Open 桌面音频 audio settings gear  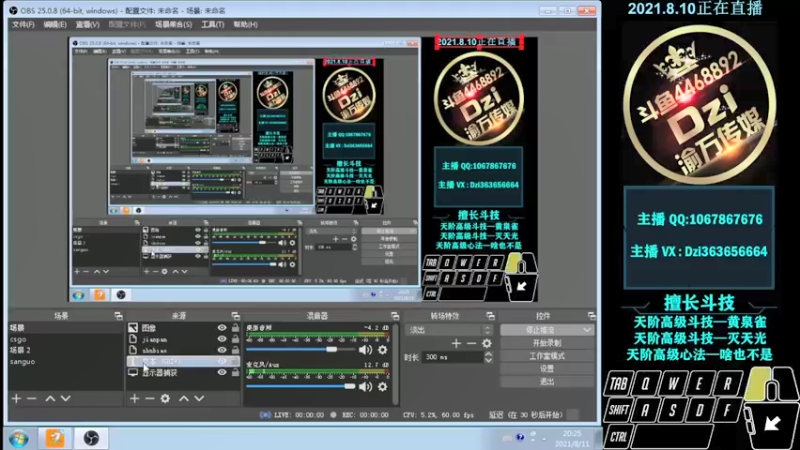coord(383,349)
